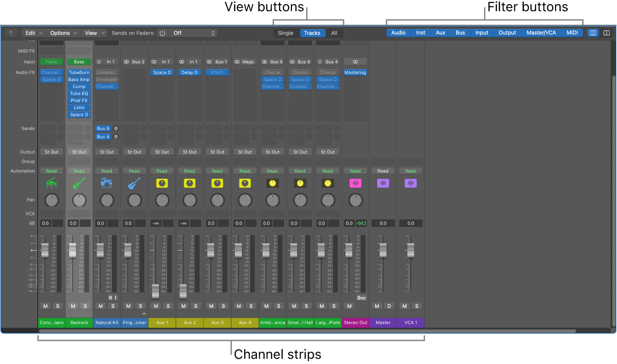
Task: Toggle the Sends on Faders power button
Action: point(162,33)
